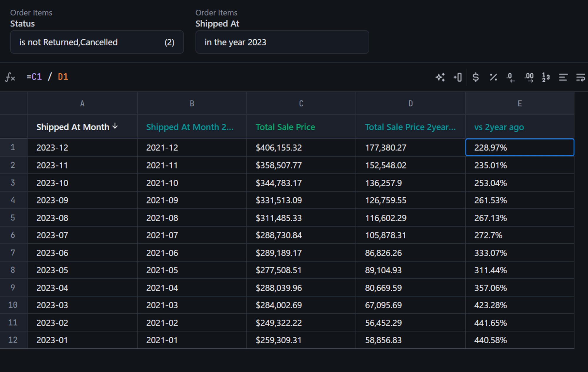Click the formula bar text =C1 / D1

click(x=47, y=77)
